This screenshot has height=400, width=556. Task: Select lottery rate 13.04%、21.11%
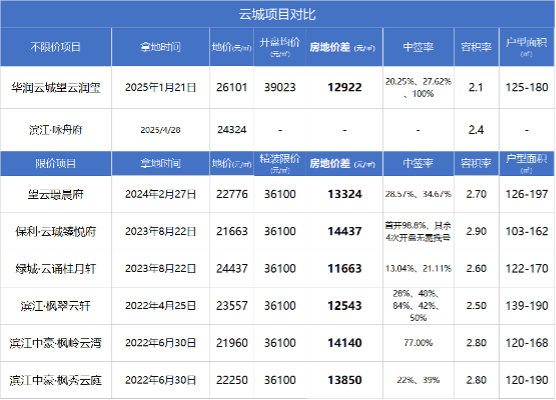(x=418, y=268)
